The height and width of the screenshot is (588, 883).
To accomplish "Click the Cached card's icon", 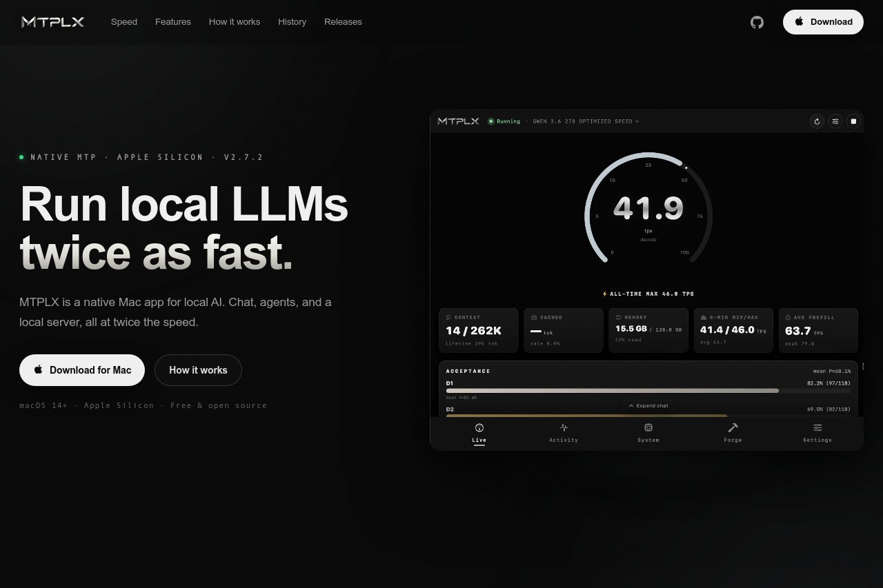I will (533, 318).
